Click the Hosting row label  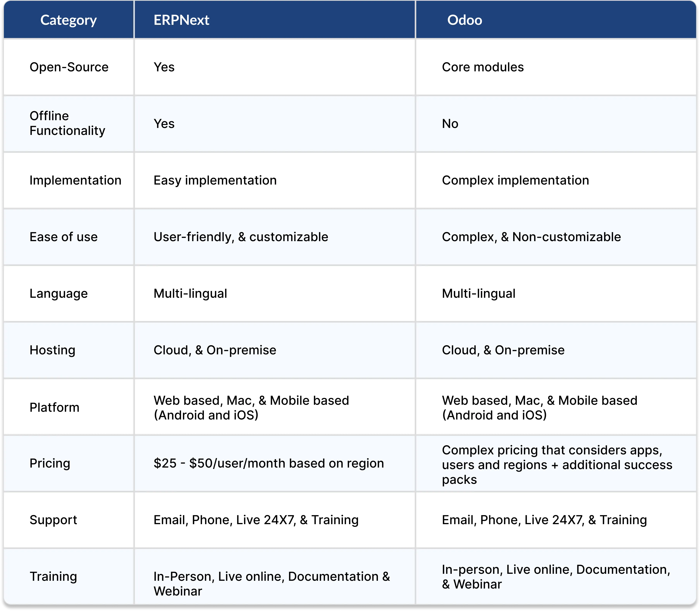click(x=53, y=350)
